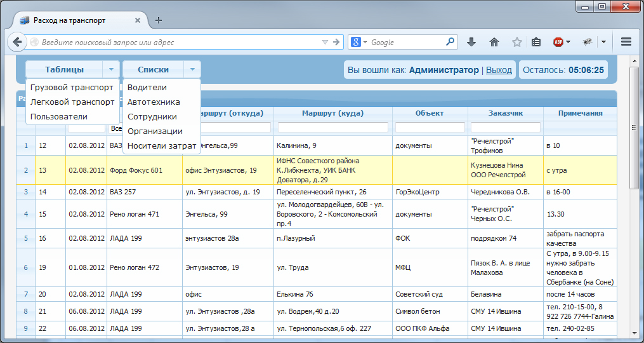
Task: Click the Заказчик filter field
Action: [506, 128]
